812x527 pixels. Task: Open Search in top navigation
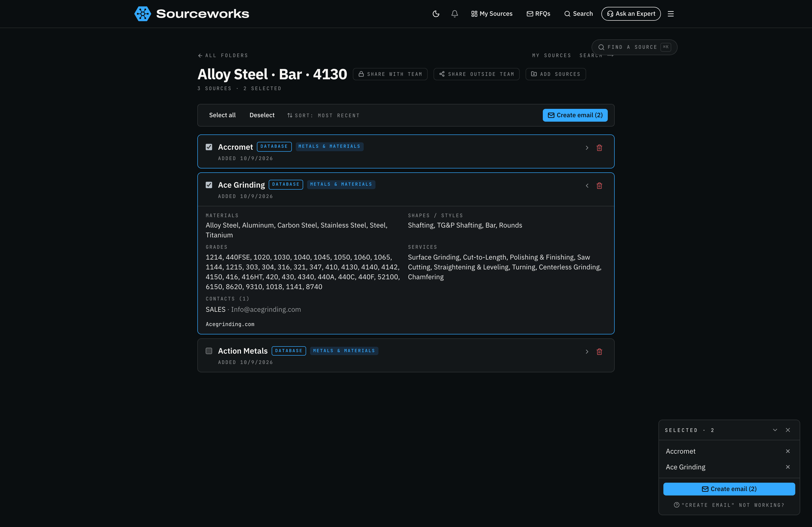(x=578, y=14)
